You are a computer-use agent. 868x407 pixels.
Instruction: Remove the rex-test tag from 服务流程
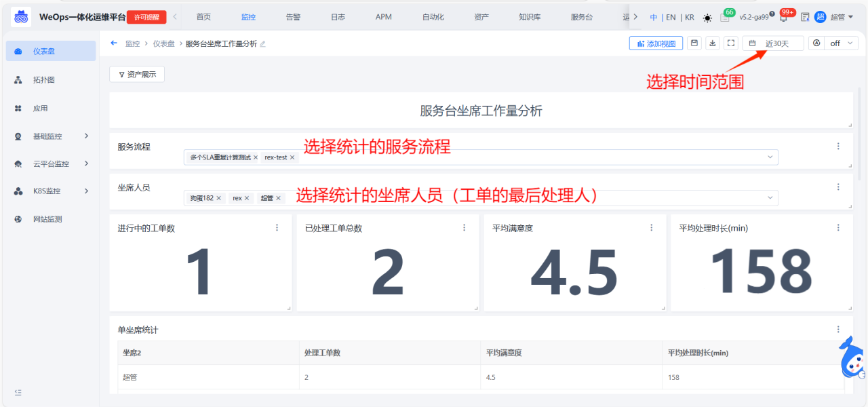[292, 157]
